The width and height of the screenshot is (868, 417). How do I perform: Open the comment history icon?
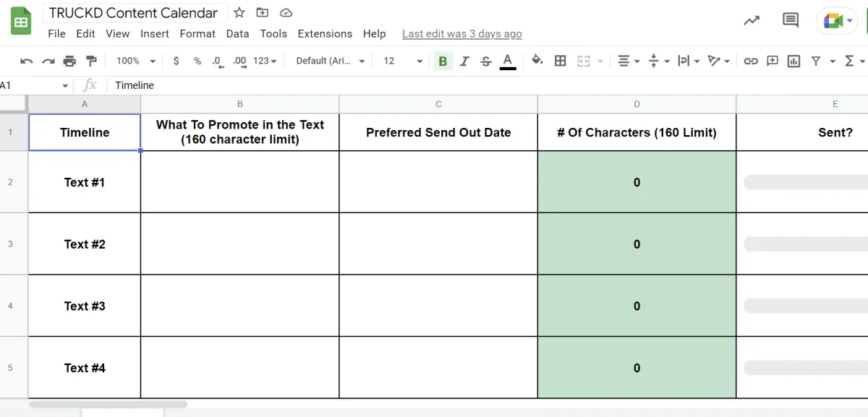pyautogui.click(x=791, y=20)
